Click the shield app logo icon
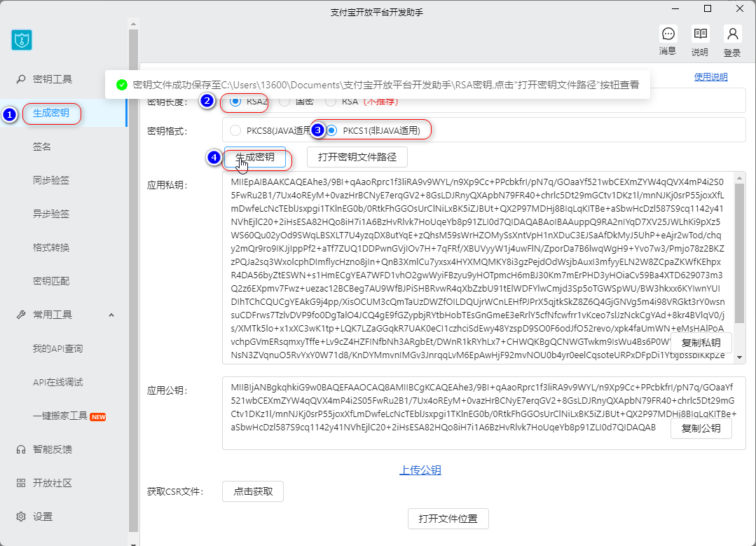This screenshot has width=756, height=546. [x=22, y=40]
